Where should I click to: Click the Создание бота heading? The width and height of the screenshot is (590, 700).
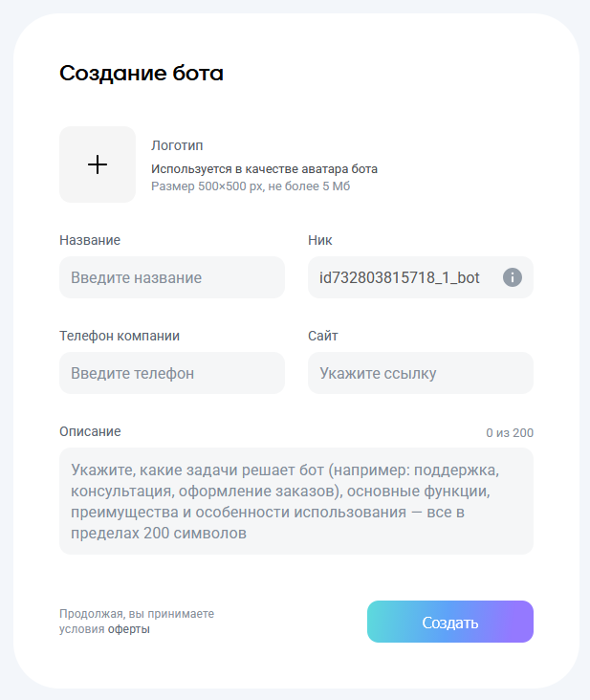tap(142, 74)
